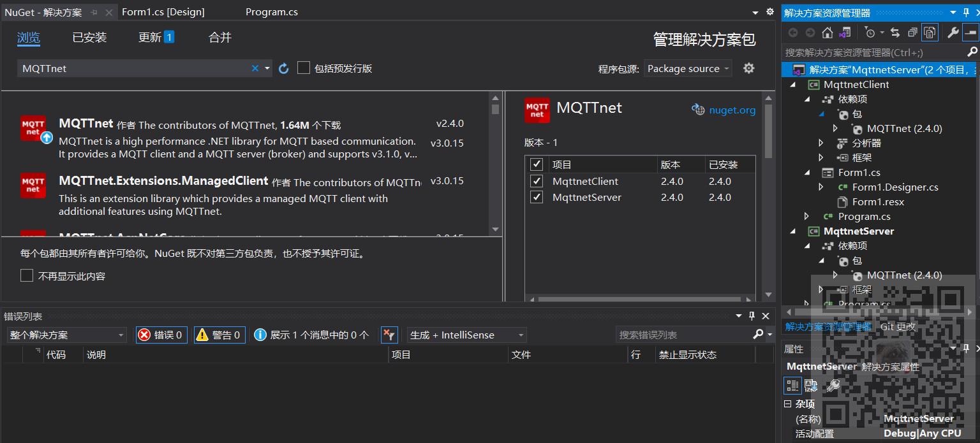Pin the Solution Explorer panel

tap(965, 13)
